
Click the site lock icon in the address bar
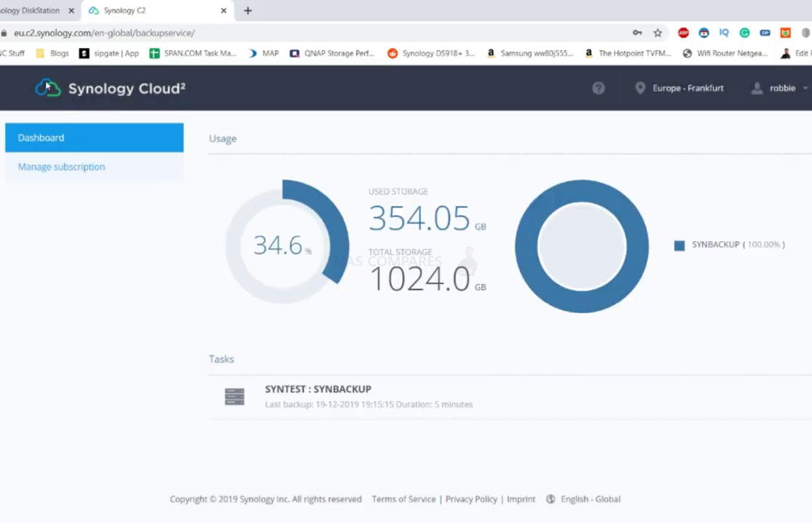coord(4,33)
